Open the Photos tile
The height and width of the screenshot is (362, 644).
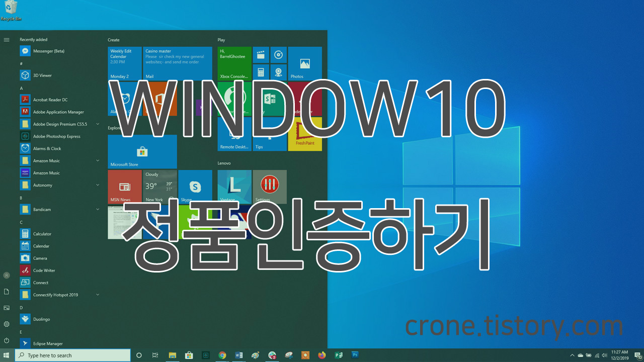pos(305,63)
